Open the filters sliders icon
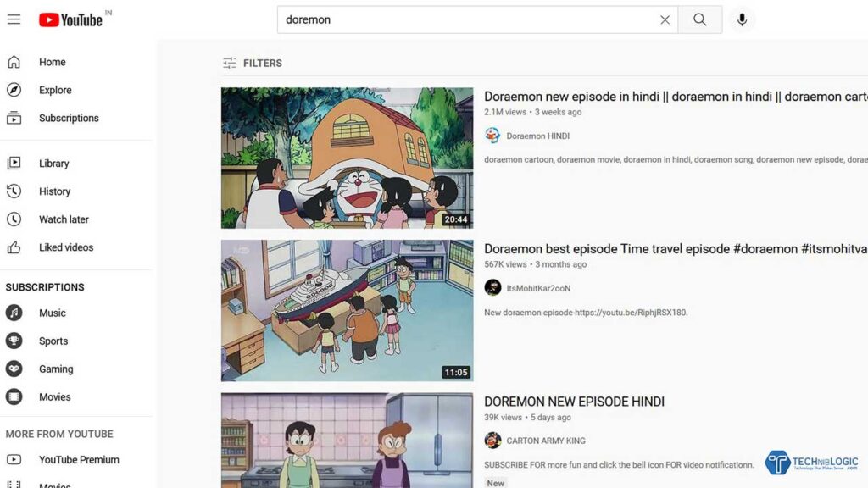This screenshot has height=488, width=868. [x=229, y=63]
